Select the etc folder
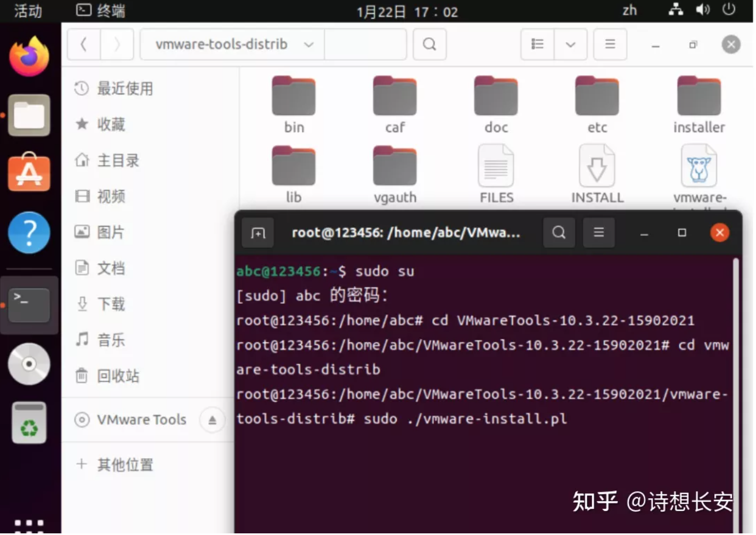Viewport: 756px width, 535px height. pyautogui.click(x=597, y=105)
